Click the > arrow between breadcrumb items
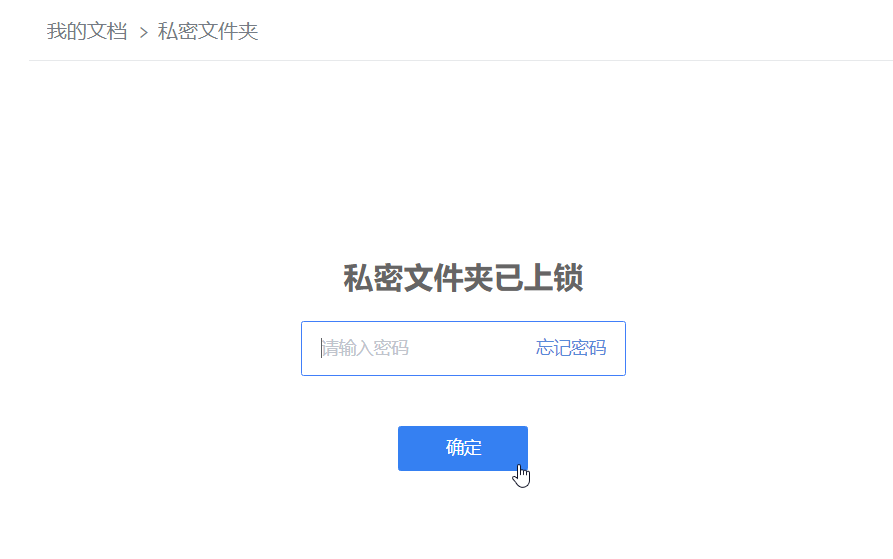This screenshot has width=893, height=559. (144, 32)
